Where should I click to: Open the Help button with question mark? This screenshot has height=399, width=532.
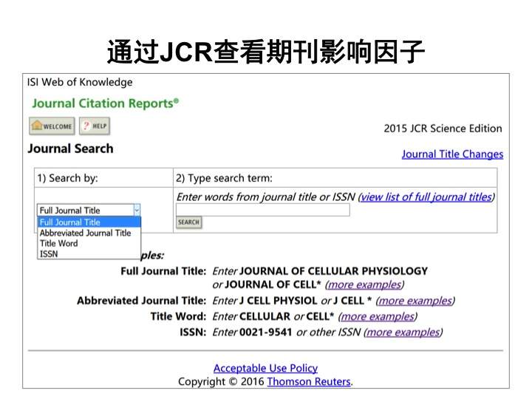(x=95, y=126)
